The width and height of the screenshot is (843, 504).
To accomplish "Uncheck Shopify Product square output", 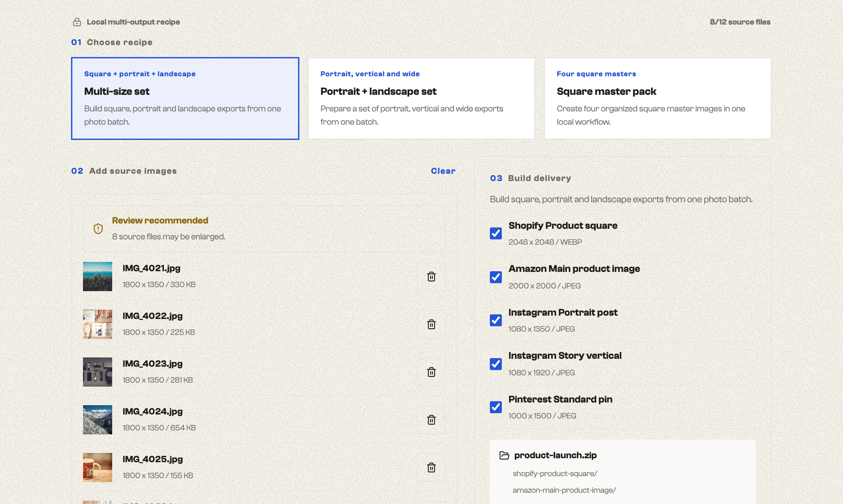I will click(496, 234).
